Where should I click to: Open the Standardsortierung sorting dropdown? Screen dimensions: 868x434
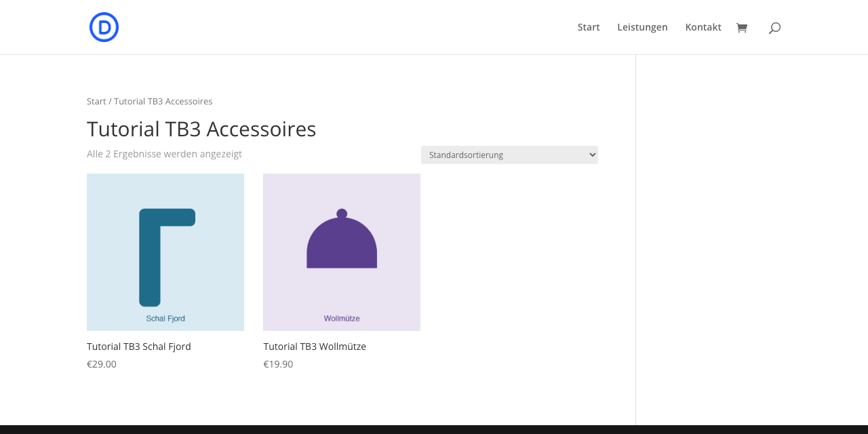[x=509, y=155]
